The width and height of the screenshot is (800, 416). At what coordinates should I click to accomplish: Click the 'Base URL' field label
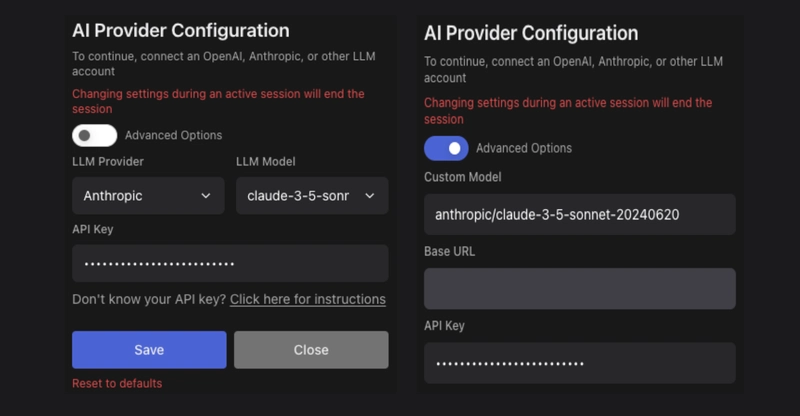[450, 251]
